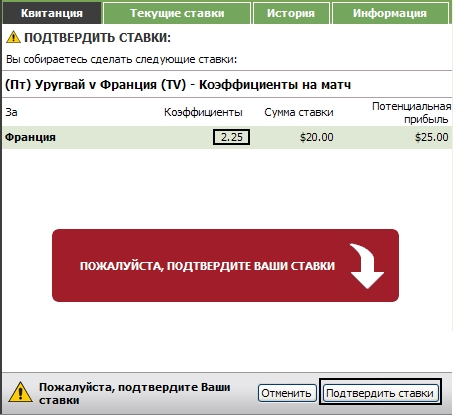This screenshot has width=453, height=415.
Task: Click the text Вы собираетесь сделать следующие ставки
Action: (x=121, y=60)
